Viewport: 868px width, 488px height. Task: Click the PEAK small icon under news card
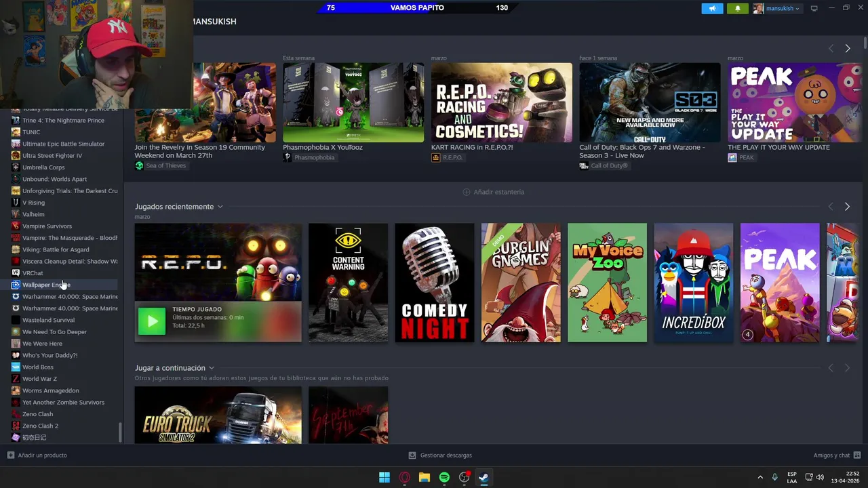point(732,157)
